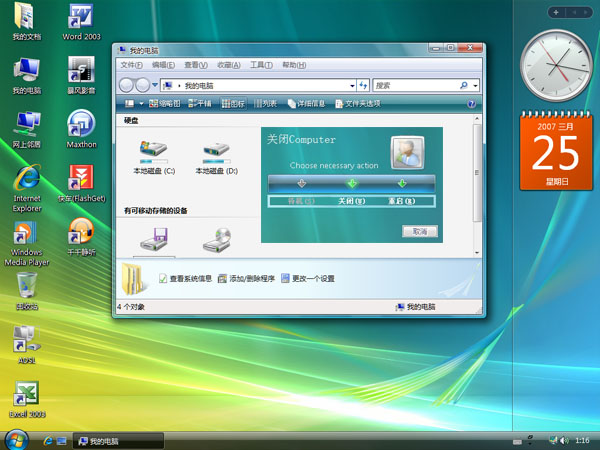Screen dimensions: 600x450
Task: Switch to 缩略图 thumbnail view
Action: tap(165, 103)
